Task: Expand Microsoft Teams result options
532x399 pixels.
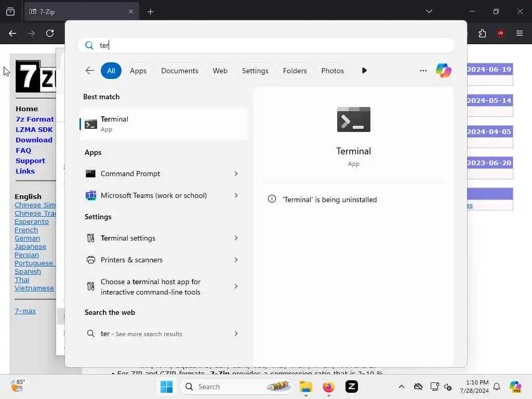Action: pyautogui.click(x=236, y=195)
